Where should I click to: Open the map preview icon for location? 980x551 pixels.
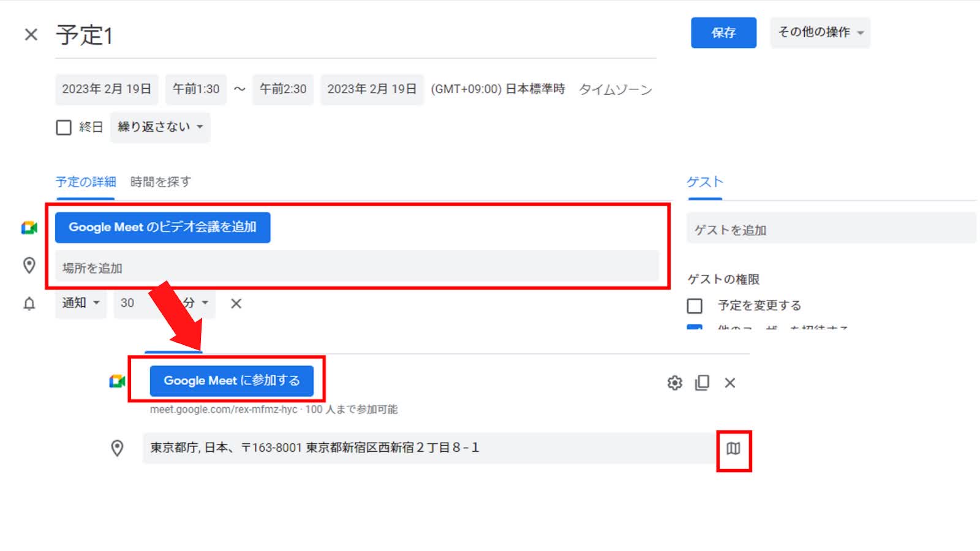point(733,449)
